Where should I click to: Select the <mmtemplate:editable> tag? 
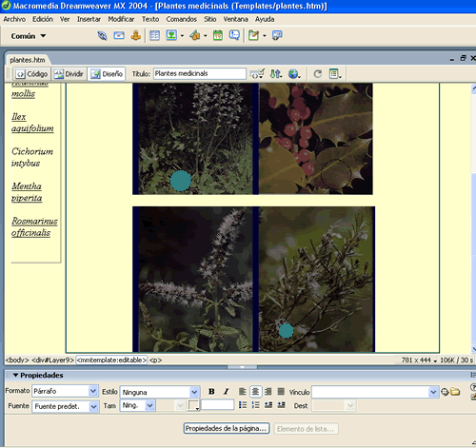click(111, 360)
